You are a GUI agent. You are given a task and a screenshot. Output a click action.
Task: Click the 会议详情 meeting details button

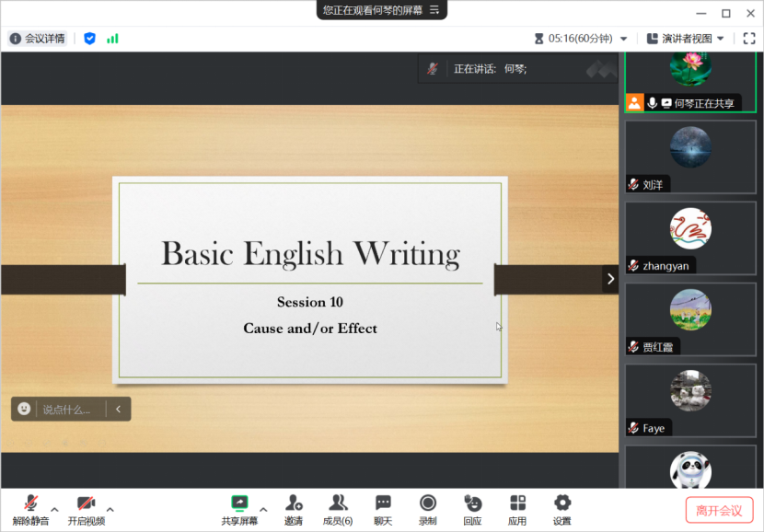(x=38, y=39)
